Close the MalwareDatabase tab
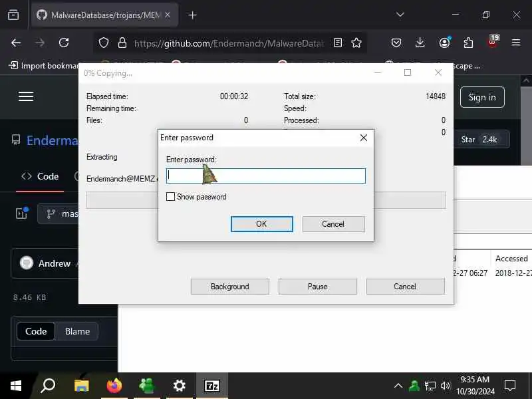This screenshot has width=532, height=399. 168,15
